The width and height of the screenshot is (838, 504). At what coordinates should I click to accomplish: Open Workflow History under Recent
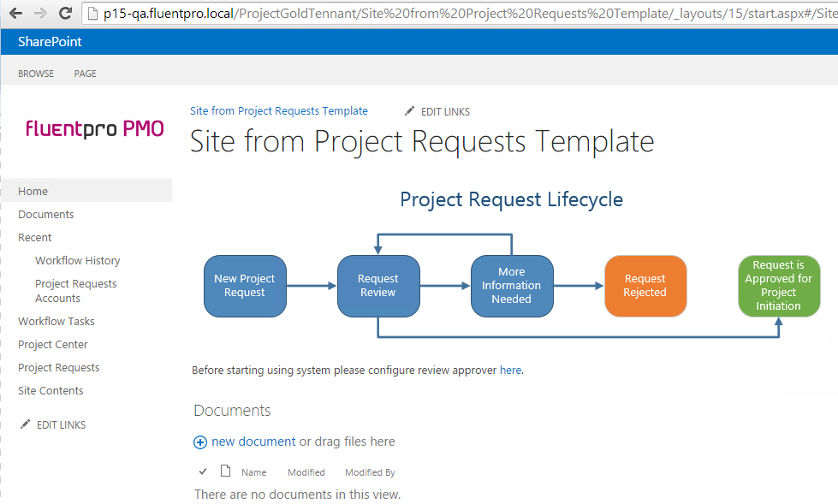point(78,260)
